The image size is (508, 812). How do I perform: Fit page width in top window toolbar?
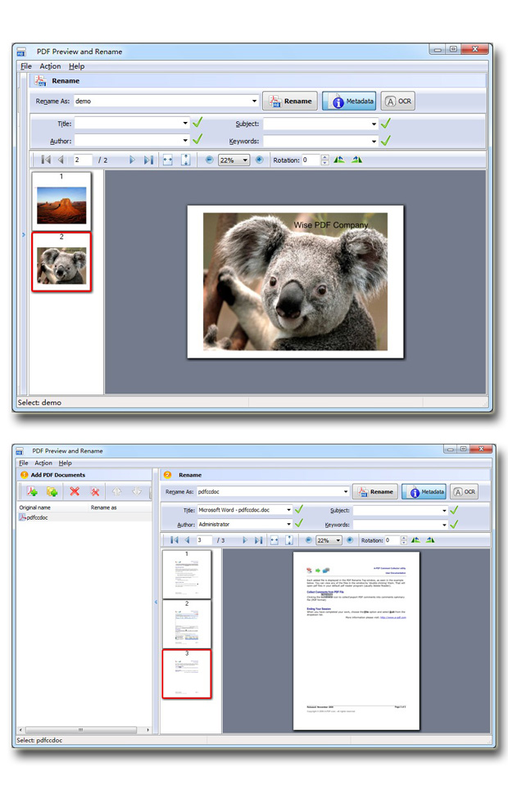[x=167, y=160]
